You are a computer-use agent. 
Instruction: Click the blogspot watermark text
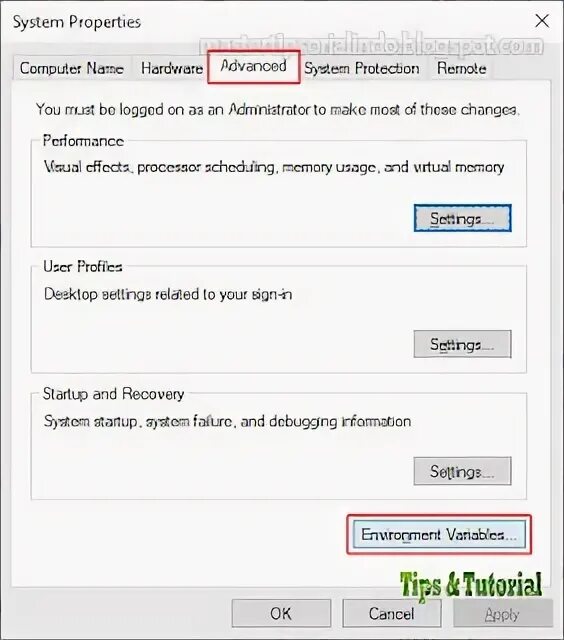click(371, 46)
